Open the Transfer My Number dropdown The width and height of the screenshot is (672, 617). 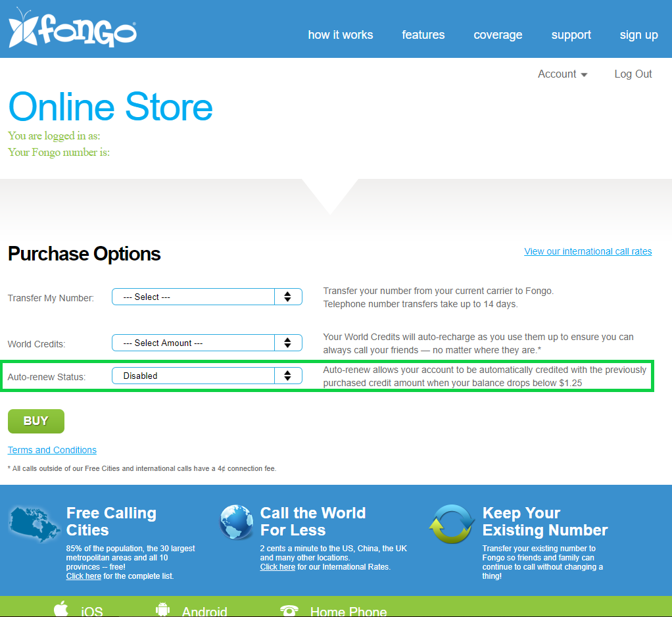[206, 297]
